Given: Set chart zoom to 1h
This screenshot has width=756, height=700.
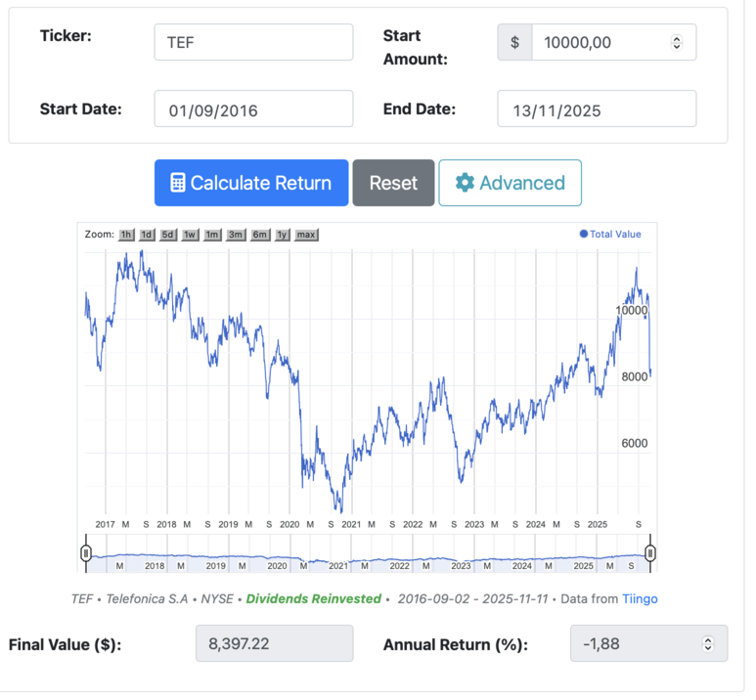Looking at the screenshot, I should [126, 235].
